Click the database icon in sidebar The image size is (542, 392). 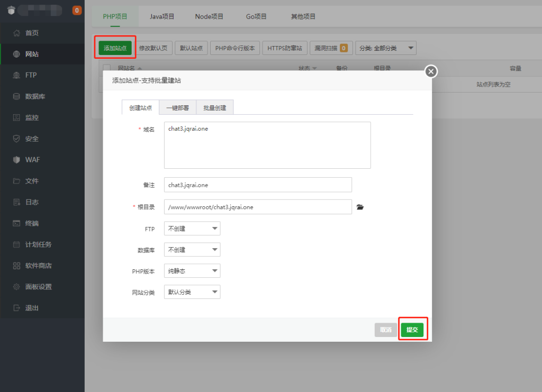click(16, 96)
